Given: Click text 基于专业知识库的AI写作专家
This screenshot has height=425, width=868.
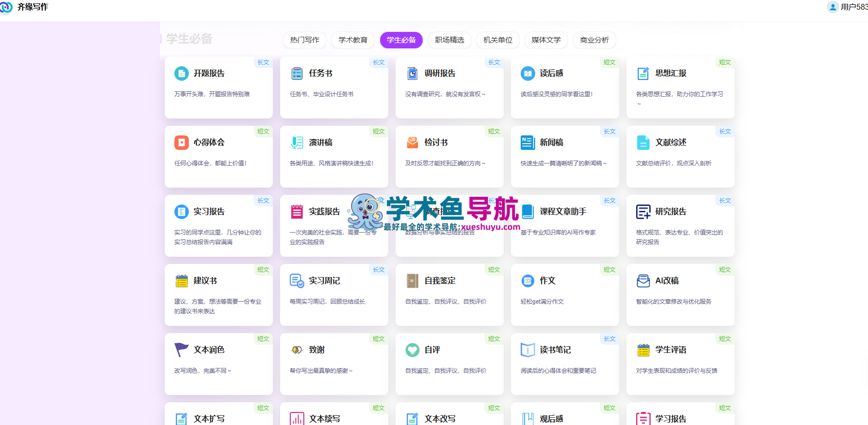Looking at the screenshot, I should tap(558, 233).
